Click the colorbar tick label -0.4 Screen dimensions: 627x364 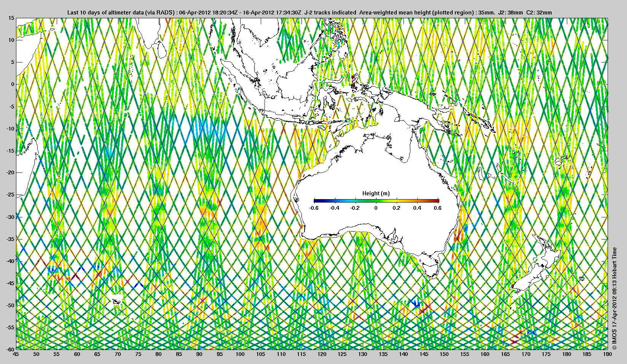tap(335, 208)
